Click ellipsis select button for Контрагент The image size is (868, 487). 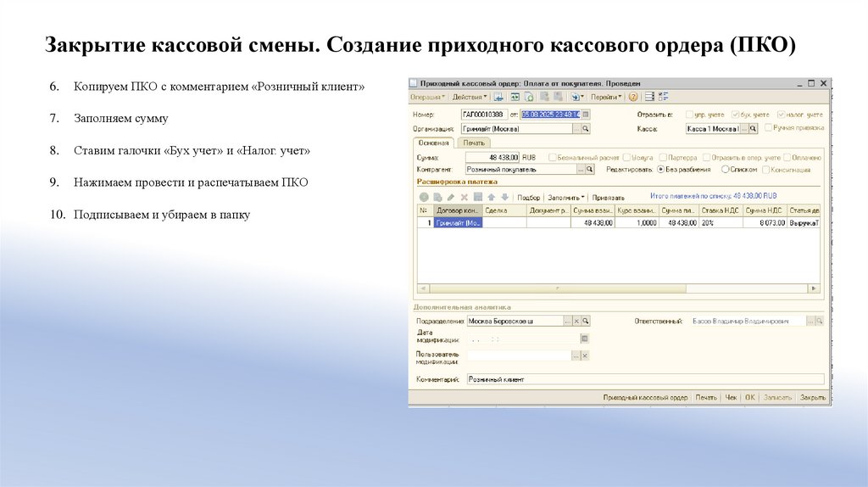(581, 170)
